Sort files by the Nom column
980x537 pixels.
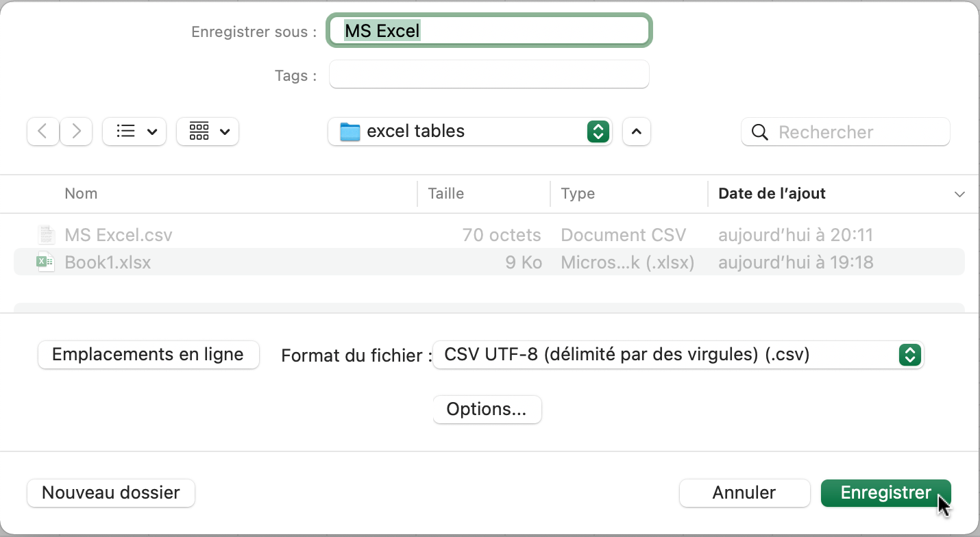coord(81,194)
